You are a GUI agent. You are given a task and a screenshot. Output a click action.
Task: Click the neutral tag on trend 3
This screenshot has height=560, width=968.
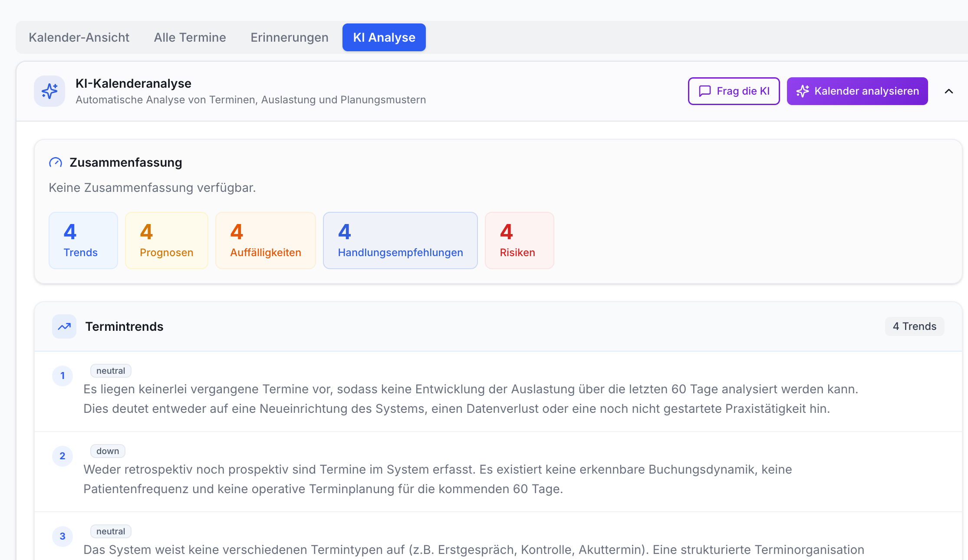pyautogui.click(x=111, y=531)
